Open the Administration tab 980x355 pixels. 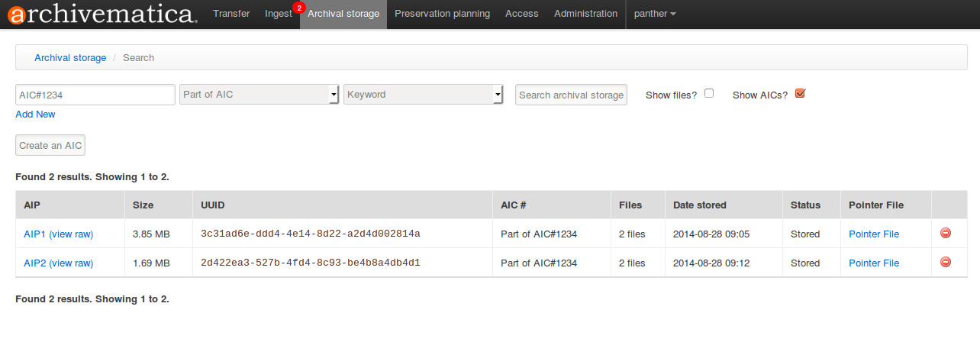pyautogui.click(x=585, y=14)
